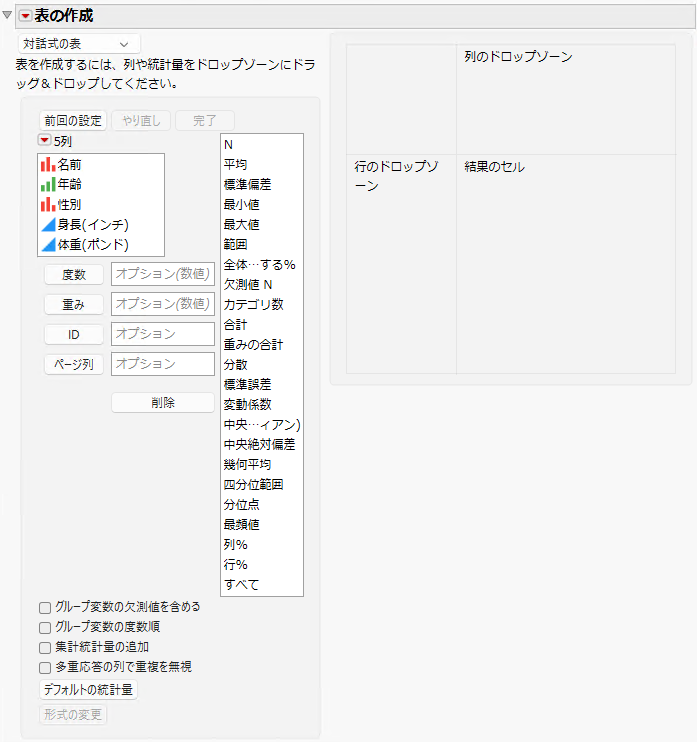Select the 四分位範囲 statistic
The height and width of the screenshot is (742, 697).
(262, 485)
